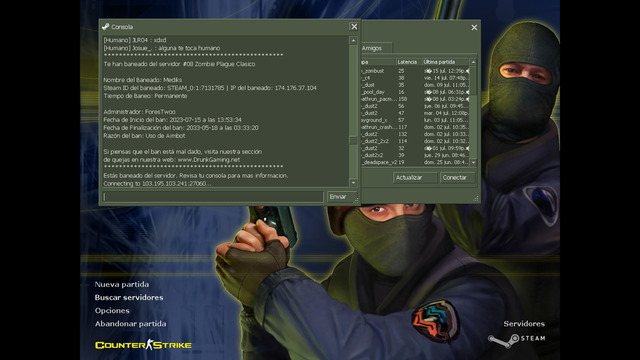Click the console command input field
Image resolution: width=640 pixels, height=360 pixels.
pyautogui.click(x=213, y=197)
